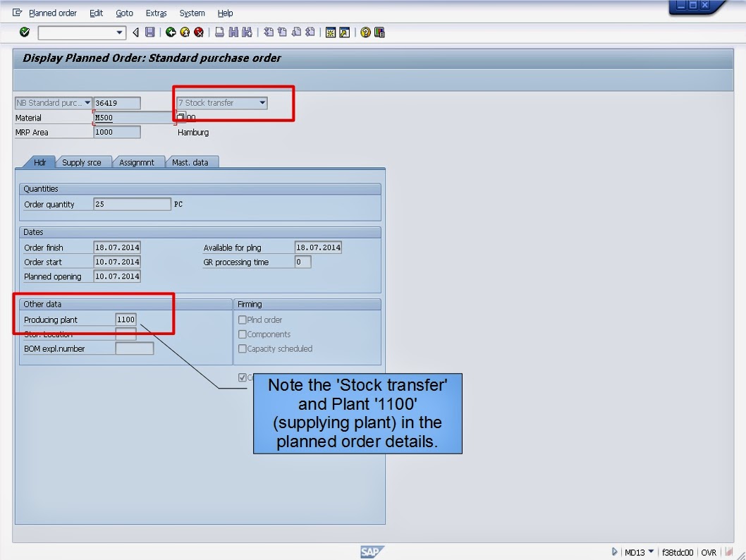Click the Save icon in the toolbar
The height and width of the screenshot is (560, 746).
pyautogui.click(x=149, y=32)
